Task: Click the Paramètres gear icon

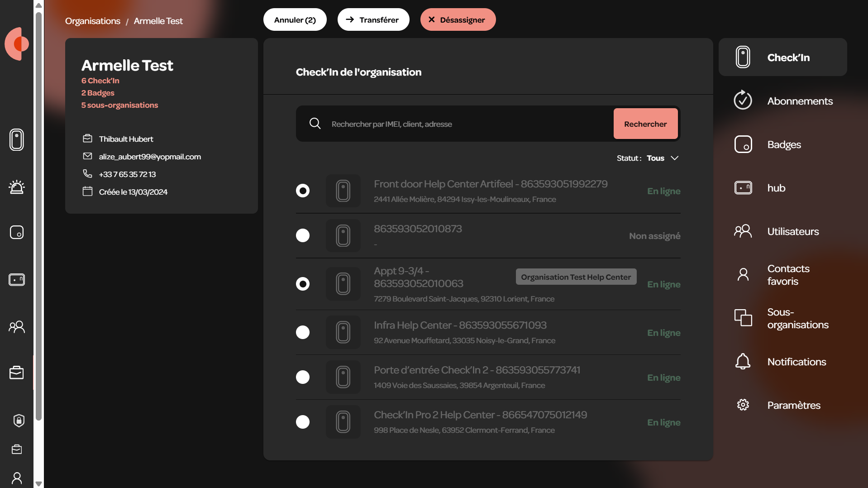Action: pos(743,405)
